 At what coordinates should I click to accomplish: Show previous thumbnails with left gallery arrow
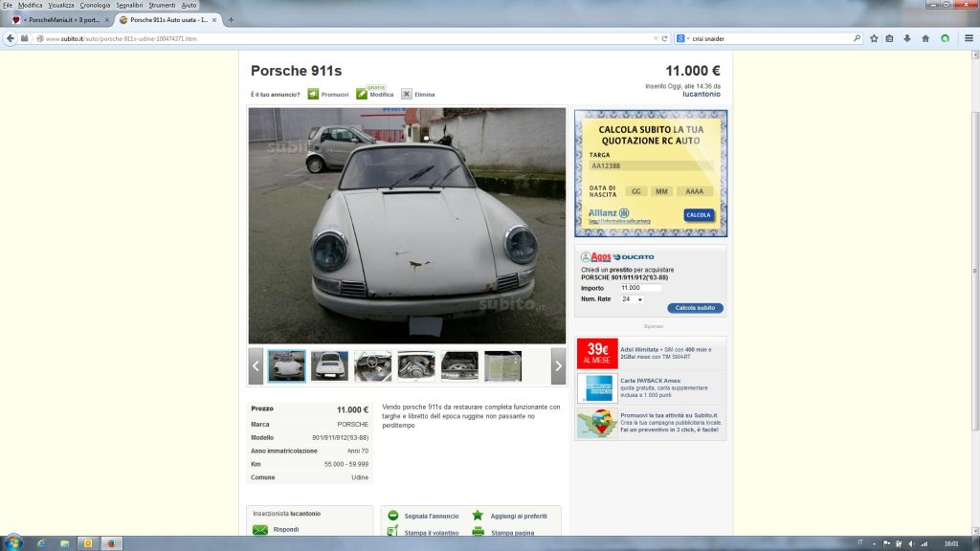256,366
